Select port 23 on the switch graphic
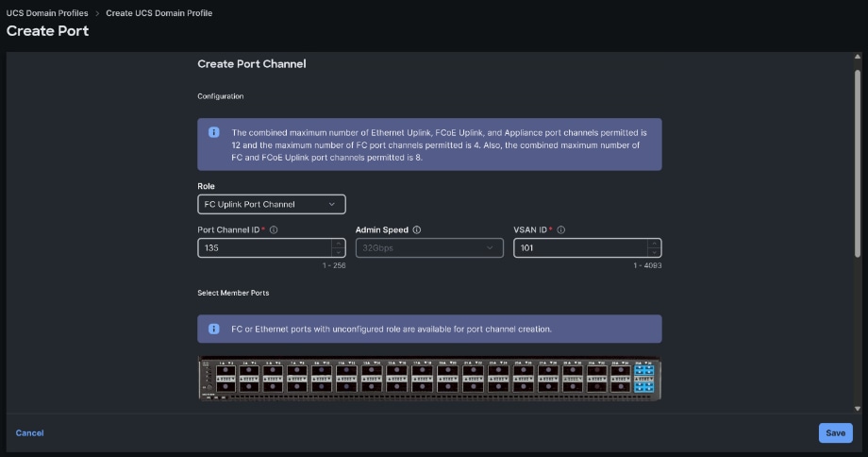The height and width of the screenshot is (457, 868). point(498,370)
